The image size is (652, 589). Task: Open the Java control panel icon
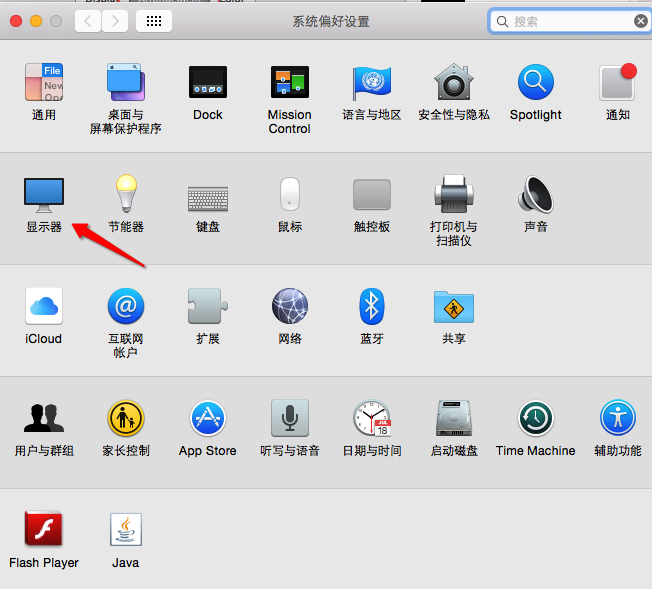tap(126, 531)
